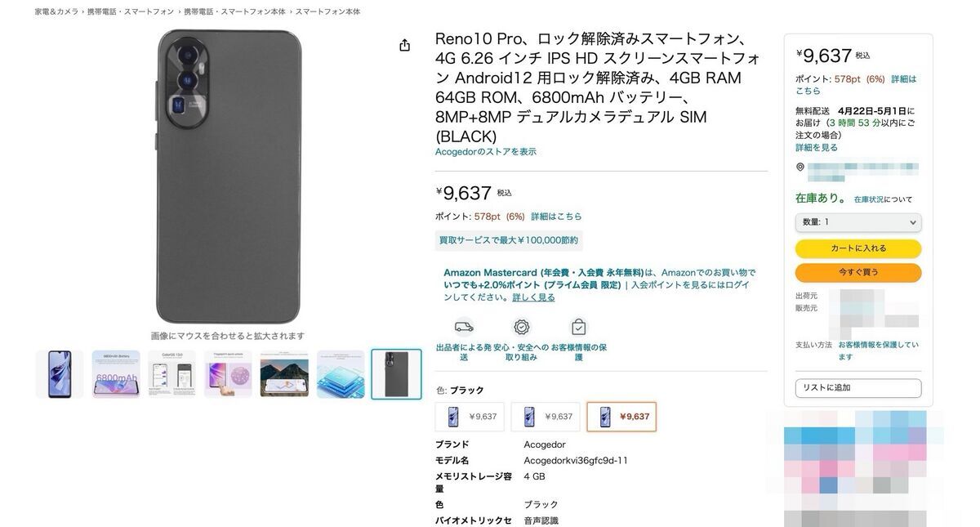The height and width of the screenshot is (527, 980).
Task: Choose the selected black ¥9,637 variant
Action: tap(621, 417)
